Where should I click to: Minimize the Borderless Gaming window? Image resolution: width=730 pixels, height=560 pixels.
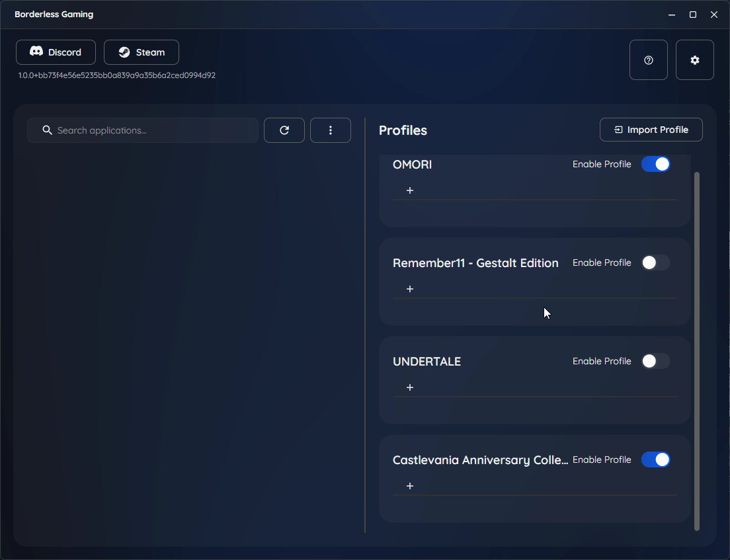click(671, 15)
